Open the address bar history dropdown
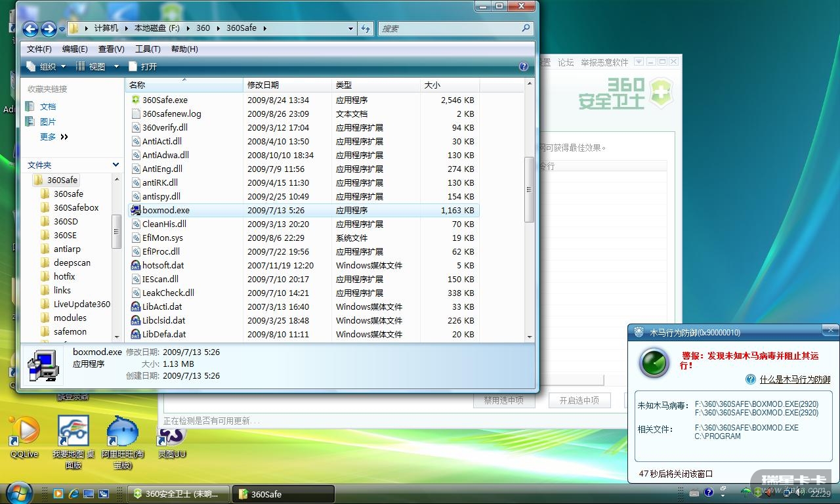This screenshot has width=840, height=504. pos(351,28)
